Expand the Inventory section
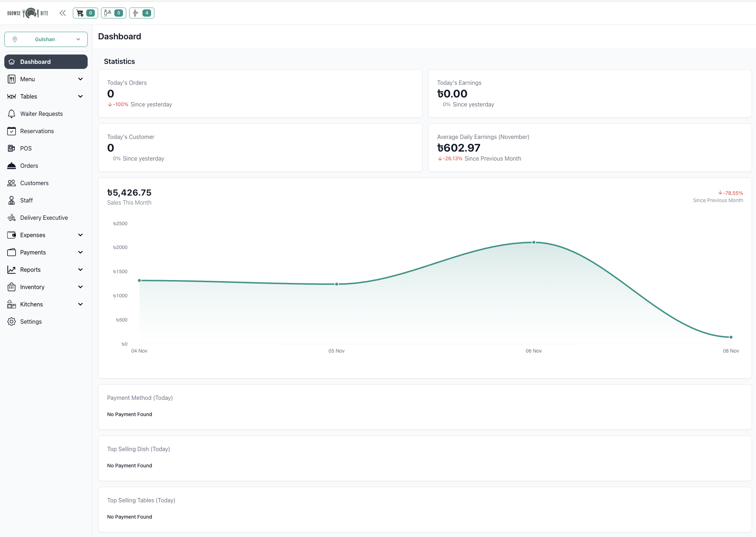Viewport: 756px width, 537px height. point(46,287)
